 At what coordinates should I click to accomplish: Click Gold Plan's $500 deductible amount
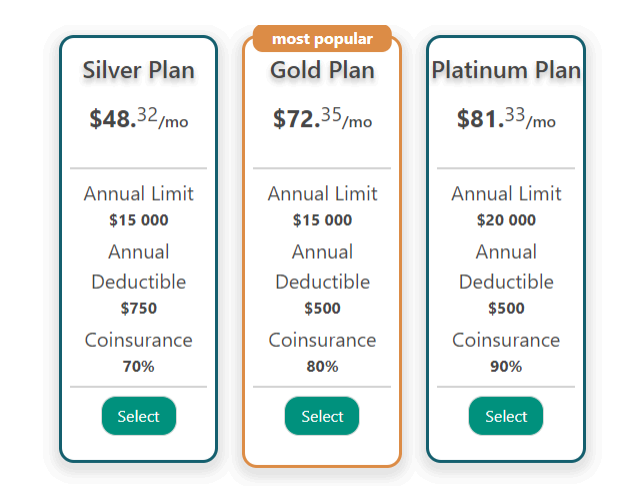(x=322, y=308)
